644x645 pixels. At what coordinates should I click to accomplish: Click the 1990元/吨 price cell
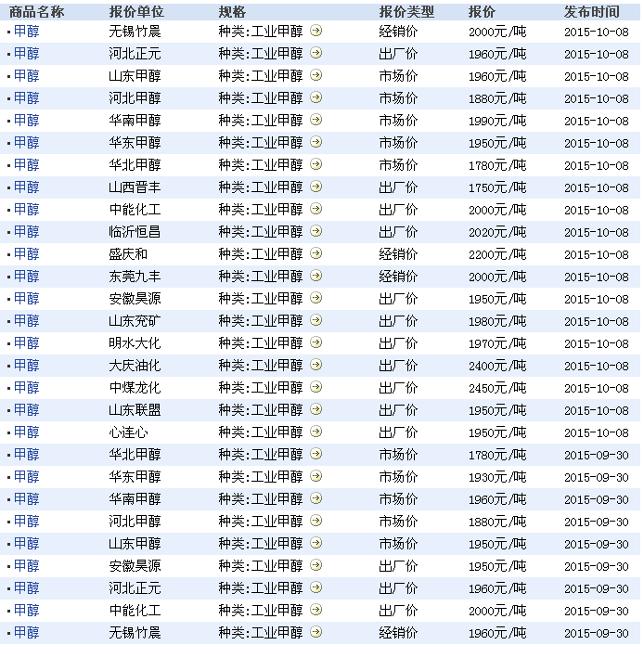(497, 121)
